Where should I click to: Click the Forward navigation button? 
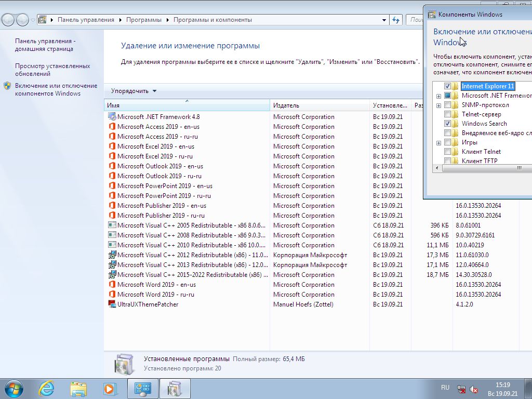(x=22, y=20)
